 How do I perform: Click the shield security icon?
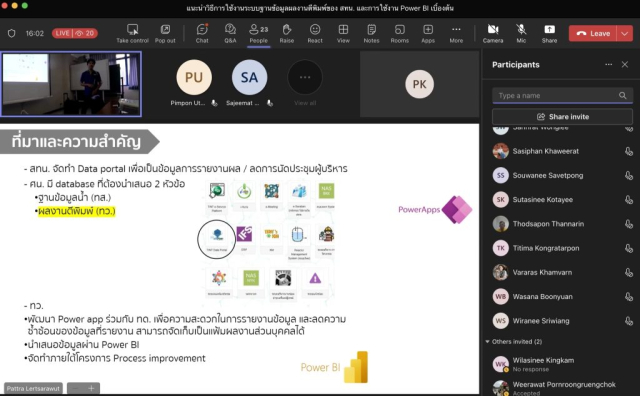click(x=11, y=33)
